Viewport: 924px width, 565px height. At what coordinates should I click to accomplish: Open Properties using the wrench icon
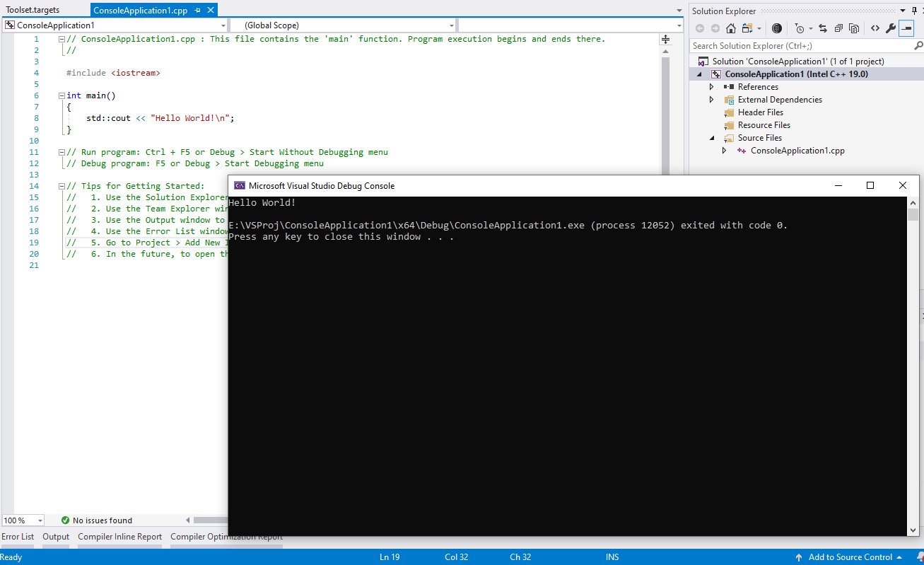[891, 28]
